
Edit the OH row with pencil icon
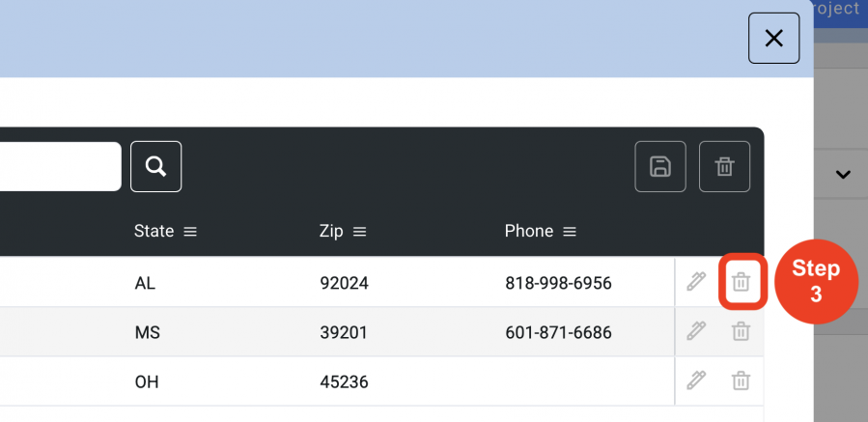(x=696, y=380)
